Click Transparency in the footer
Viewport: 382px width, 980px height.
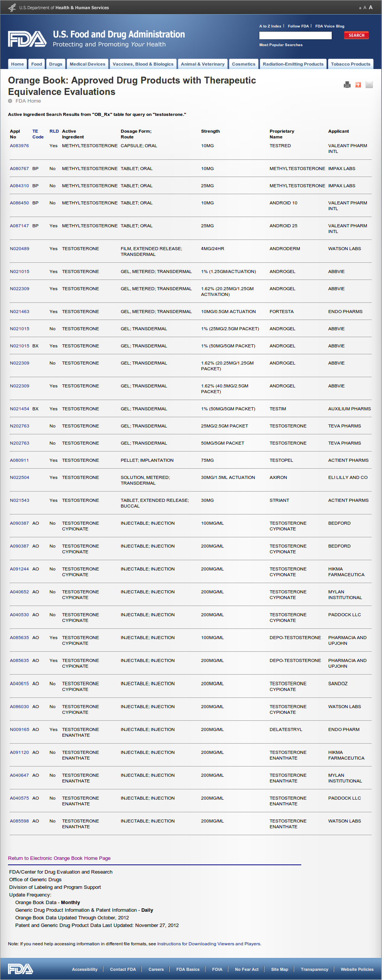click(315, 969)
